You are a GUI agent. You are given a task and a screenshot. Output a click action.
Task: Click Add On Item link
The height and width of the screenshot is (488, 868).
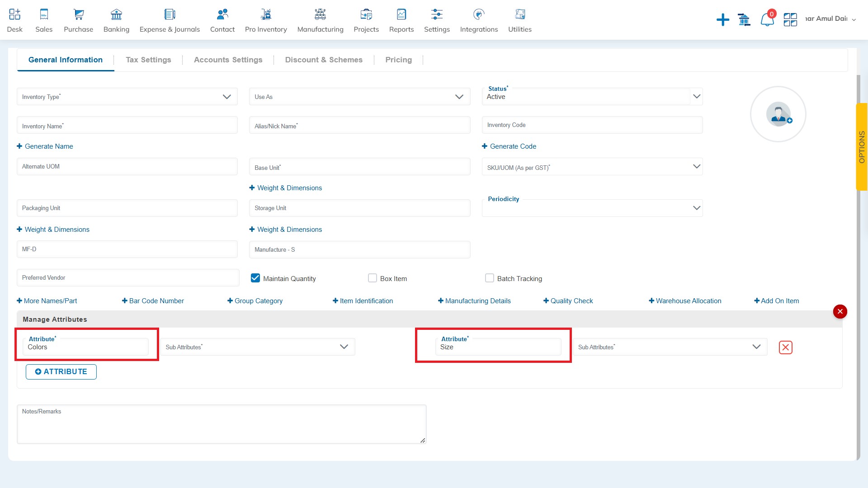776,301
